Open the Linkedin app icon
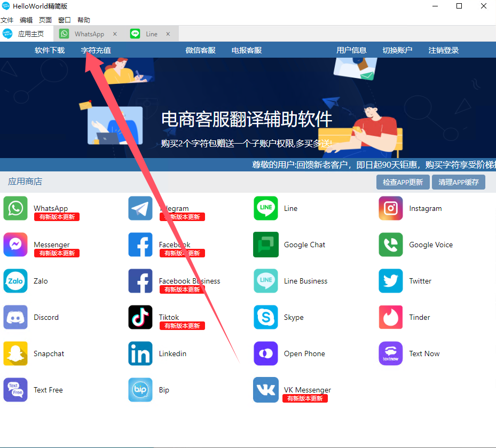 coord(140,353)
